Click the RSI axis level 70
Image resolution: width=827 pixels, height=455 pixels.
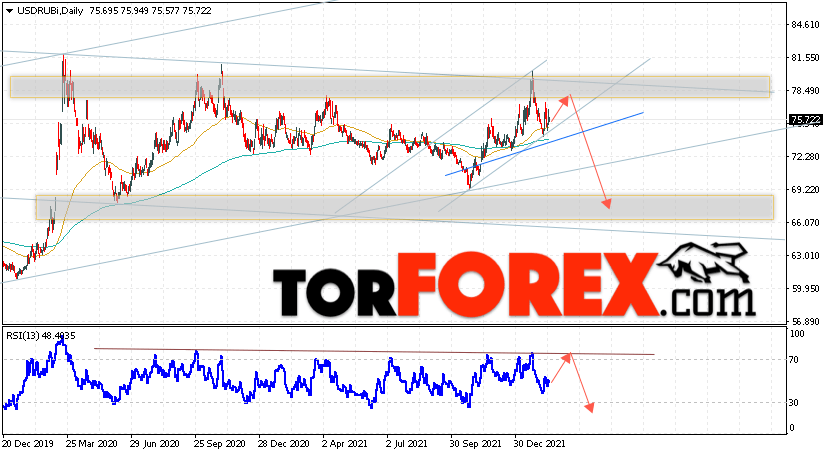(x=794, y=360)
